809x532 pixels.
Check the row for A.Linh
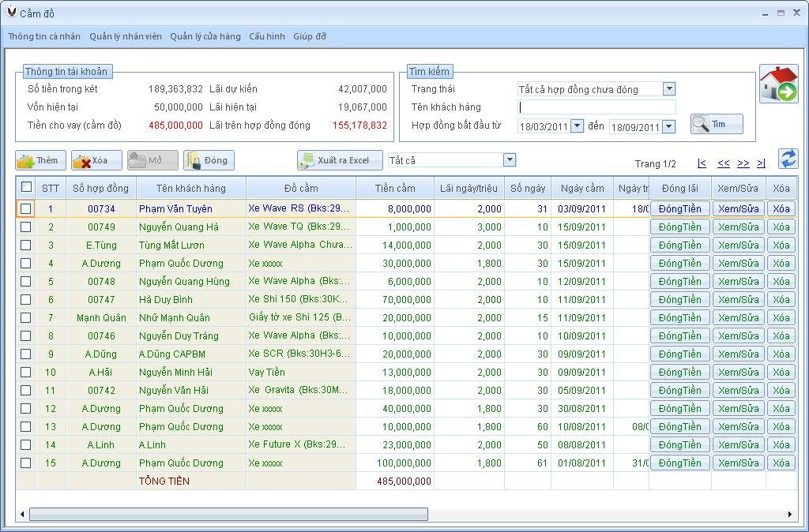click(26, 444)
